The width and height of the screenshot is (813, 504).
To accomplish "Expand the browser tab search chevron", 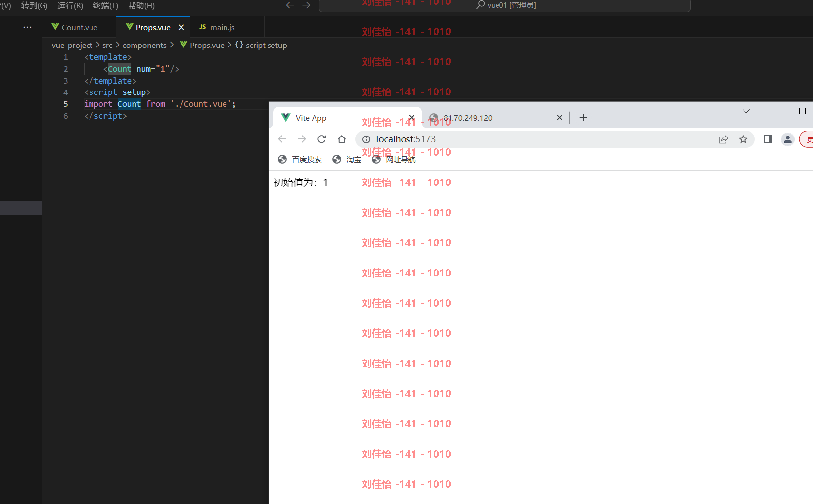I will (746, 111).
